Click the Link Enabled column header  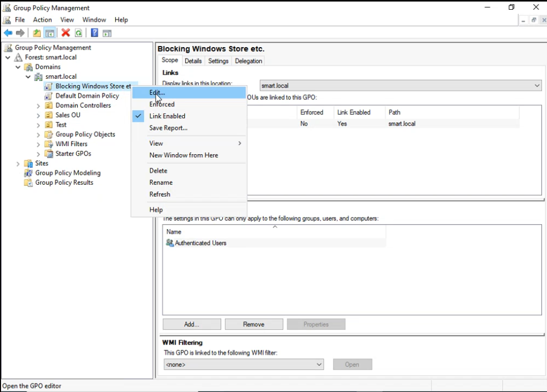[359, 112]
